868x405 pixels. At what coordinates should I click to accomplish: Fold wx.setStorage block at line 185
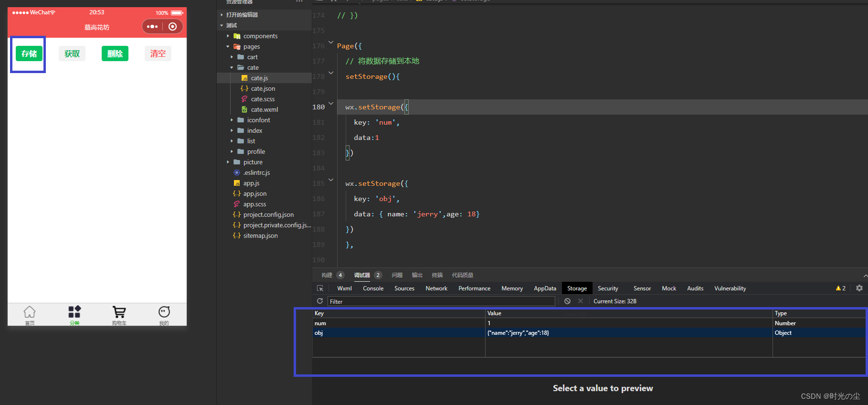(331, 180)
